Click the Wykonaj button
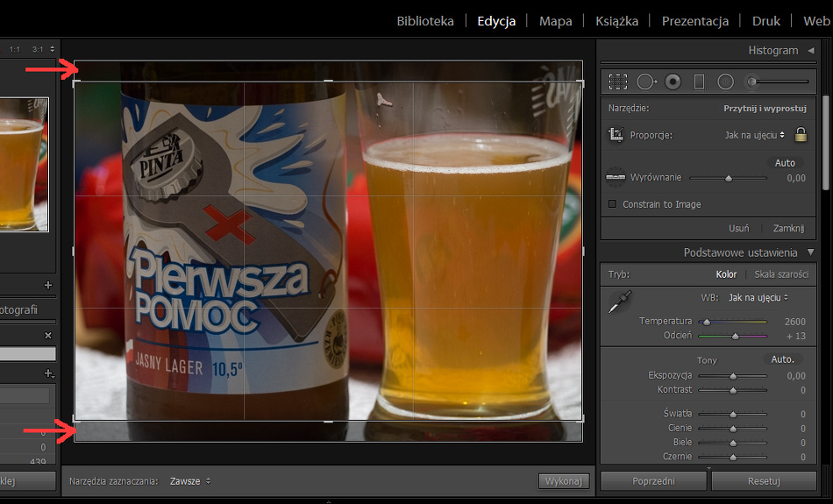Viewport: 833px width, 504px height. click(x=563, y=481)
